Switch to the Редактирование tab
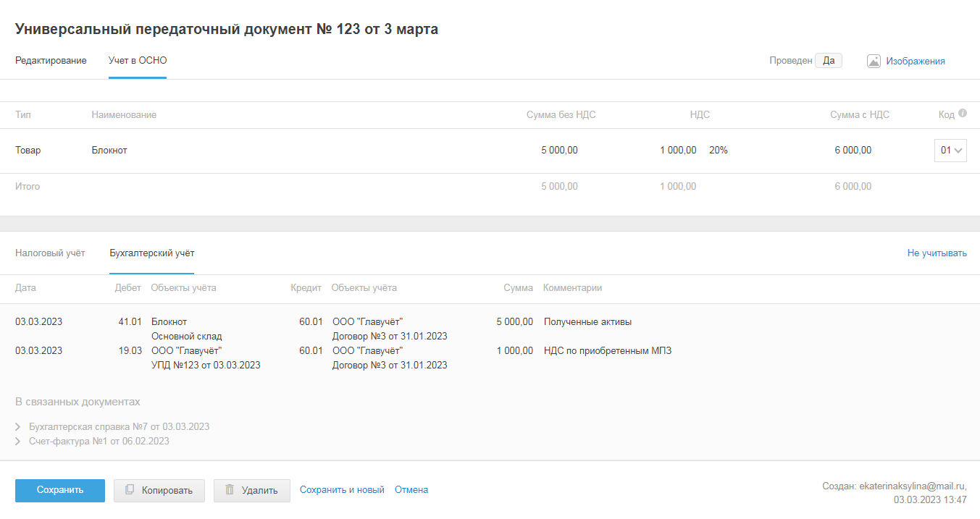The width and height of the screenshot is (980, 519). (x=51, y=61)
